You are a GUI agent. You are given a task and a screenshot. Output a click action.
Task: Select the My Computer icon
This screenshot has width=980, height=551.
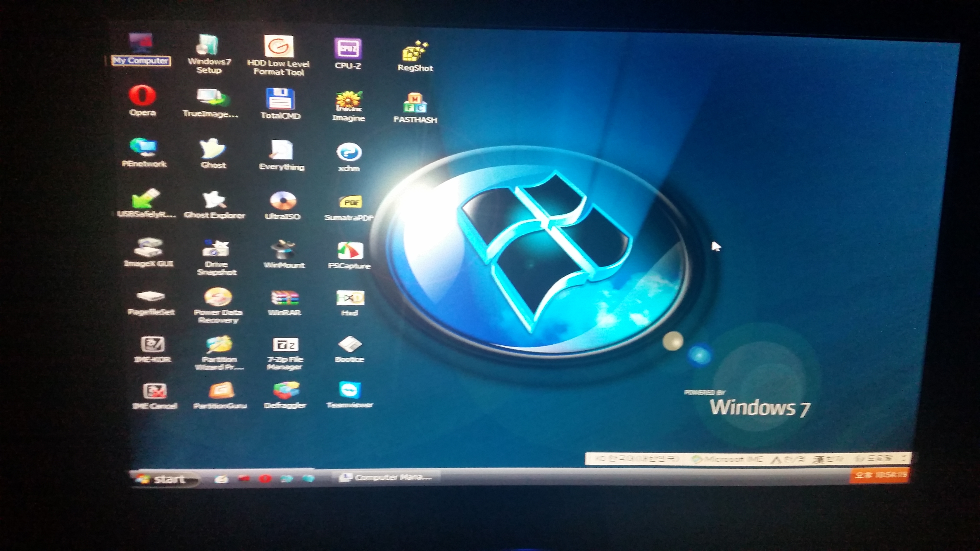coord(141,44)
